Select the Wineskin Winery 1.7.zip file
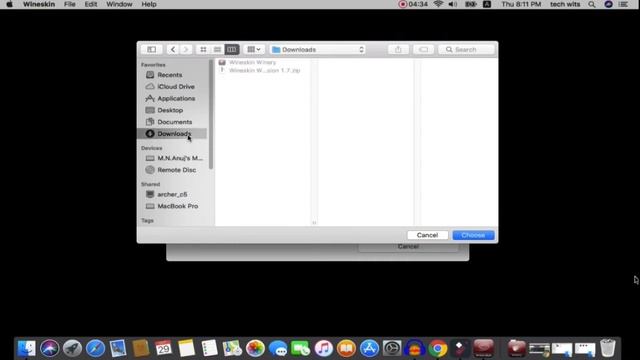 tap(264, 70)
